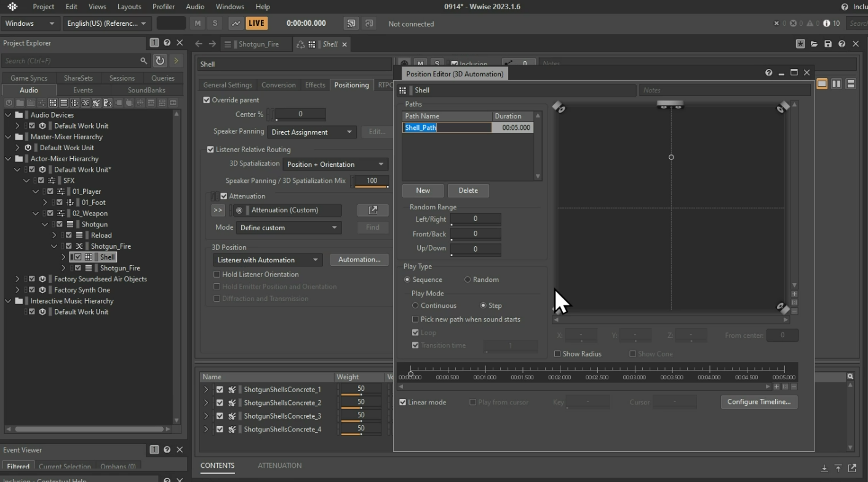
Task: Collapse the 02_Weapon tree node
Action: tap(36, 214)
